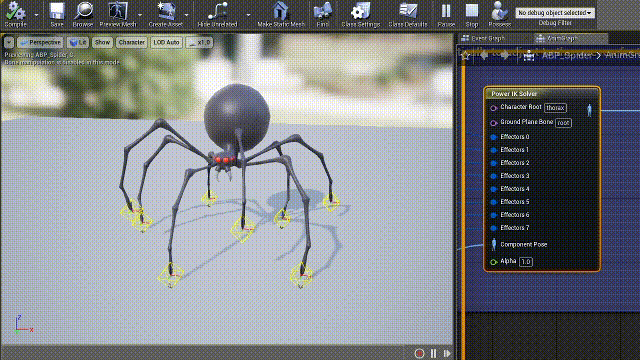This screenshot has width=640, height=360.
Task: Click Effectors 0 input pin
Action: click(493, 137)
